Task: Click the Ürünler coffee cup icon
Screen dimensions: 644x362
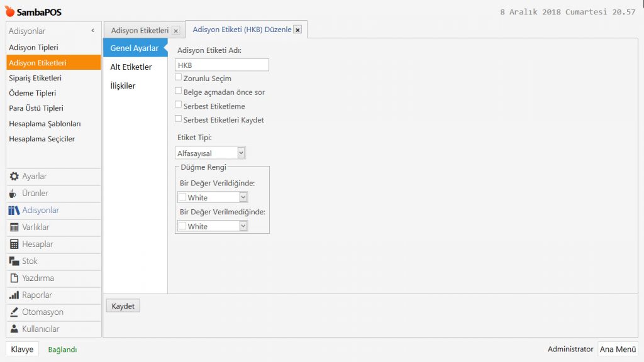Action: pos(13,194)
